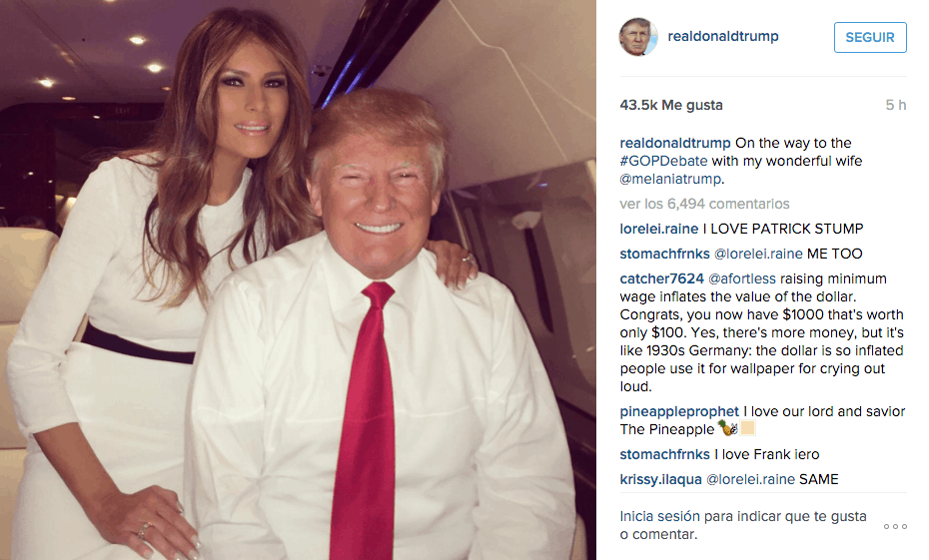Open realdonaldtrump username in header
The image size is (929, 560).
tap(723, 36)
